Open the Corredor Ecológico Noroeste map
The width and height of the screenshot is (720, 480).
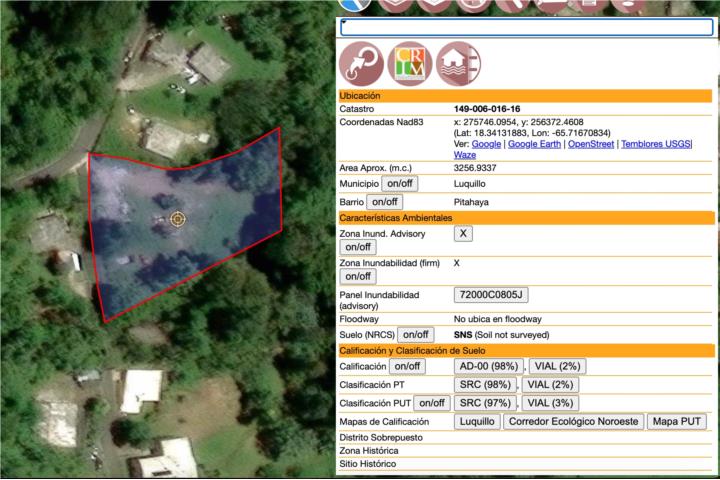[574, 422]
